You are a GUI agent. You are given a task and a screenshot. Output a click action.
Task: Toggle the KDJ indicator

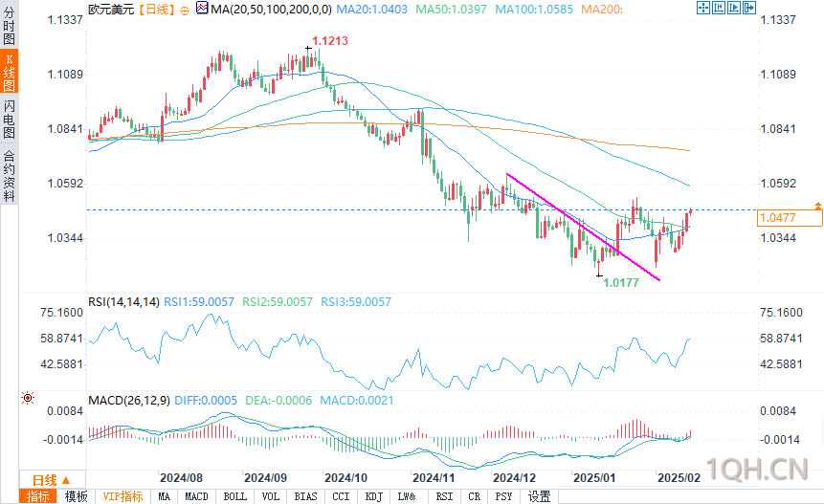click(373, 496)
